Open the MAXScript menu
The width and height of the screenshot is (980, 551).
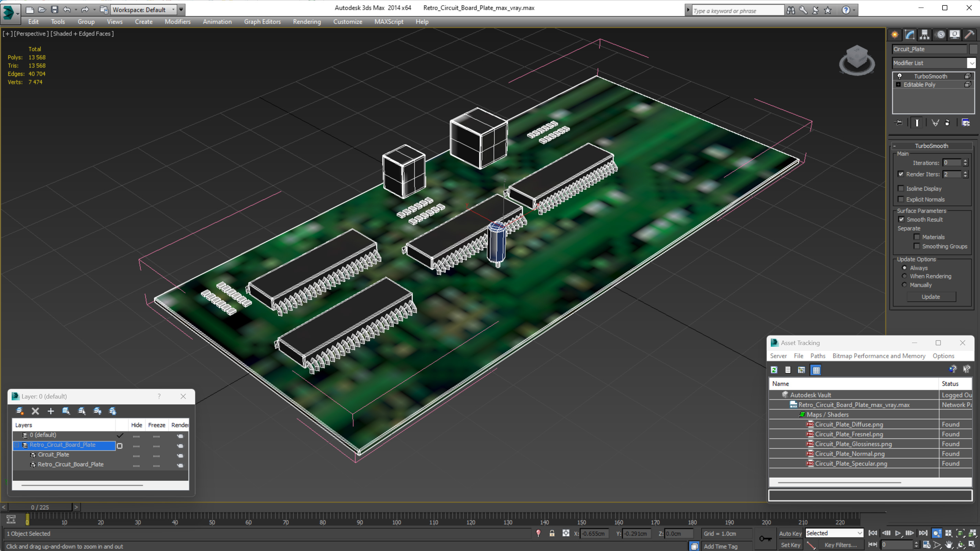388,22
